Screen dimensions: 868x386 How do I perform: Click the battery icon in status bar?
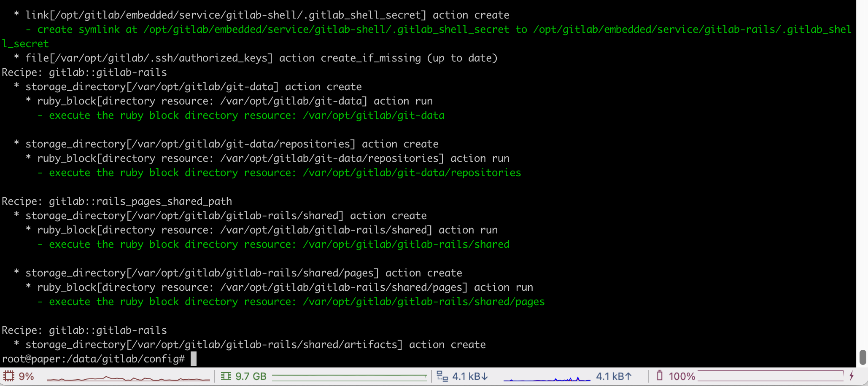[660, 375]
